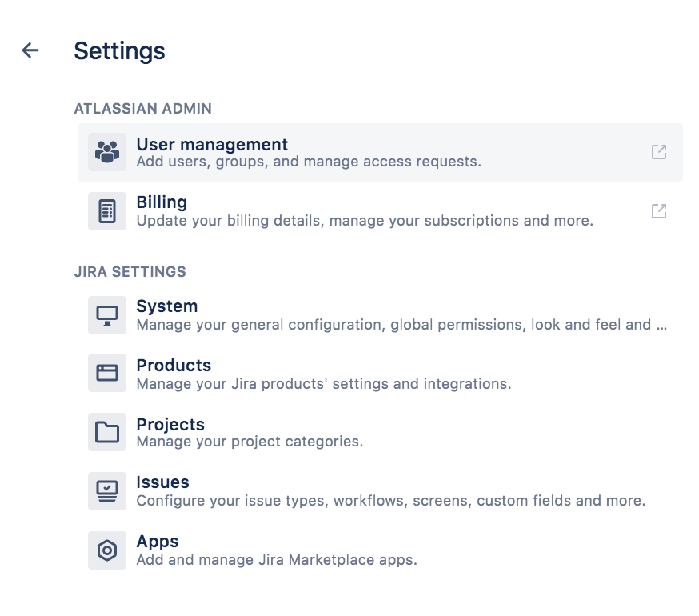Click the row describing Jira Marketplace apps
The image size is (699, 616).
(277, 560)
